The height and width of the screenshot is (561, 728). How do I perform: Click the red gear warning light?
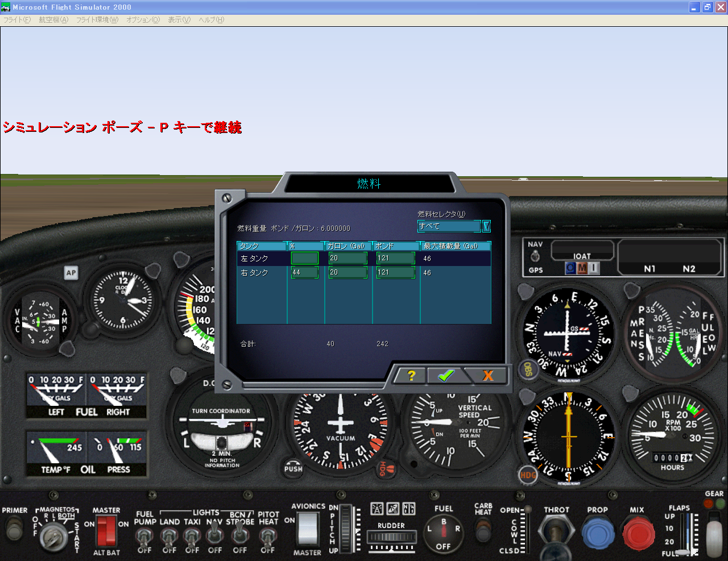[x=708, y=504]
